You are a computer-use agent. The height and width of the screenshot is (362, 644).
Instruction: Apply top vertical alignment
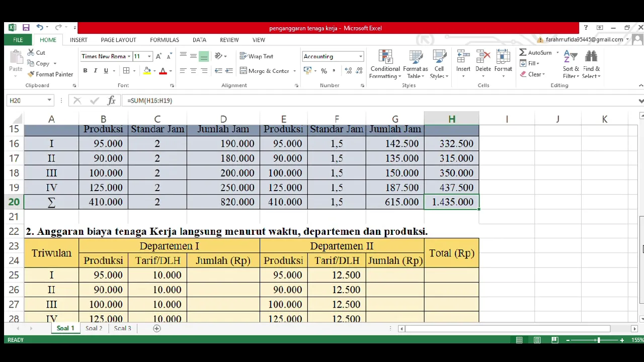coord(183,56)
